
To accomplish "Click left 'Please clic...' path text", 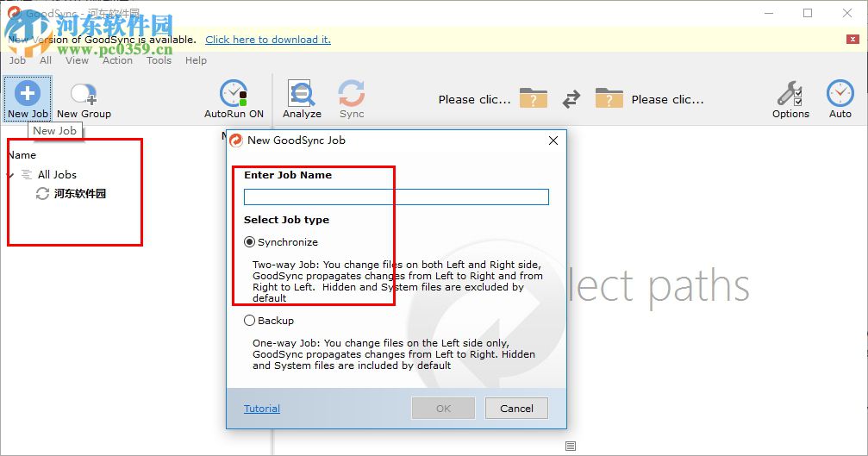I will click(x=474, y=100).
